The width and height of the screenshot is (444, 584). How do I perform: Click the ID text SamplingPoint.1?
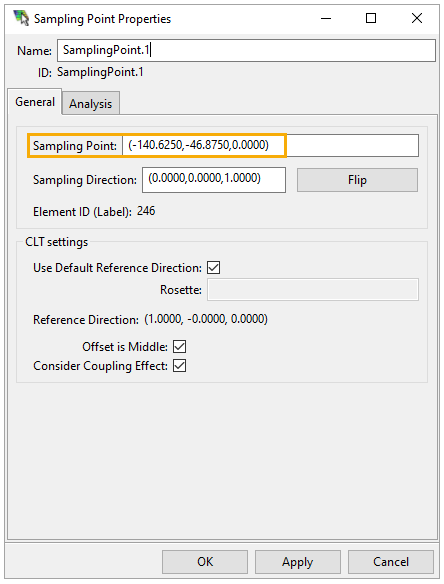(100, 72)
